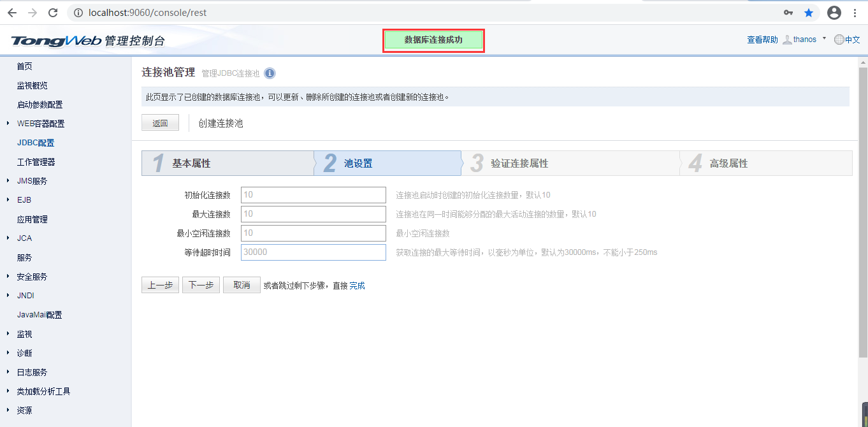The height and width of the screenshot is (427, 868).
Task: Expand the WEB容器配置 tree node
Action: (8, 124)
